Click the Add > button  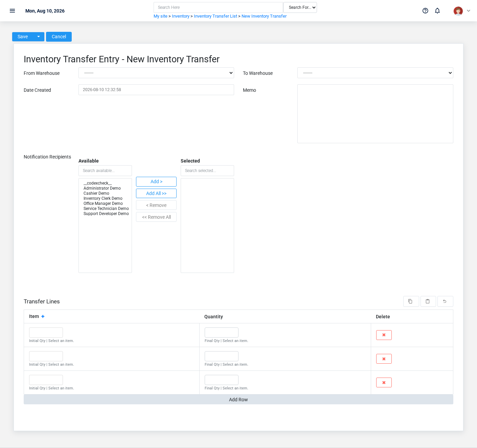coord(156,182)
